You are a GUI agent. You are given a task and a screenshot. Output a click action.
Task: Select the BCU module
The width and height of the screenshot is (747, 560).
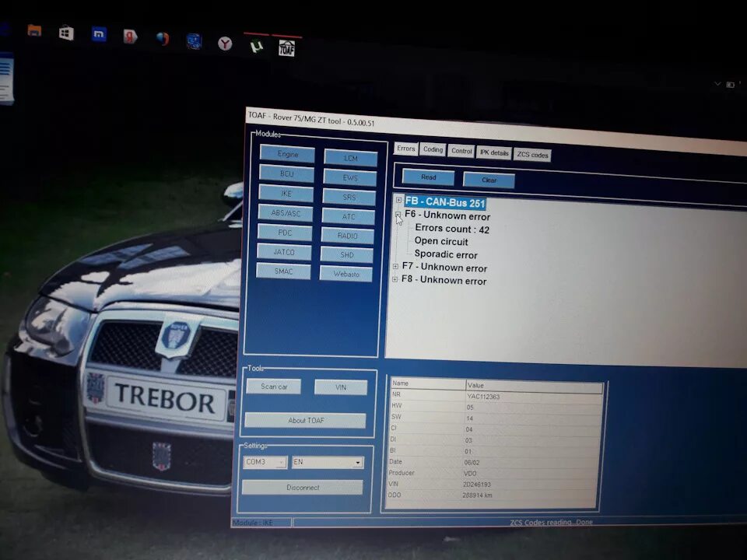287,173
